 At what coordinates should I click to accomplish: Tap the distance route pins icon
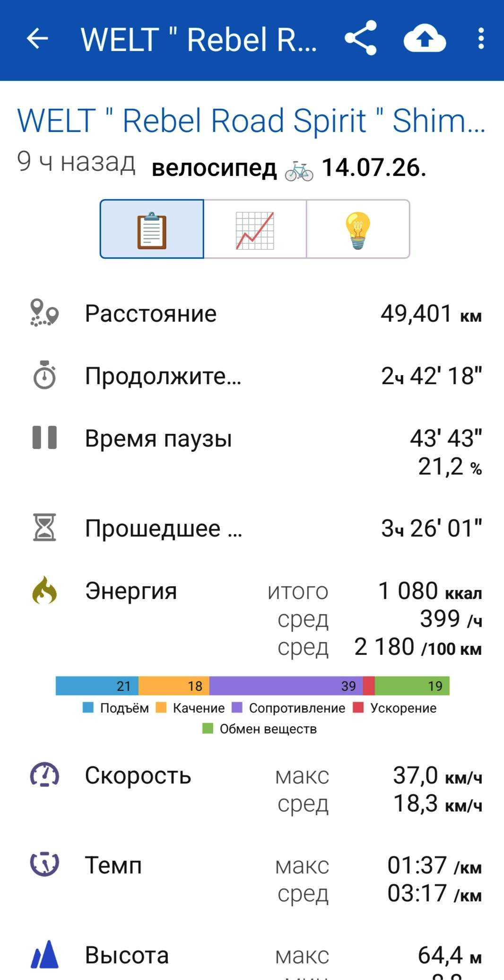(x=44, y=313)
